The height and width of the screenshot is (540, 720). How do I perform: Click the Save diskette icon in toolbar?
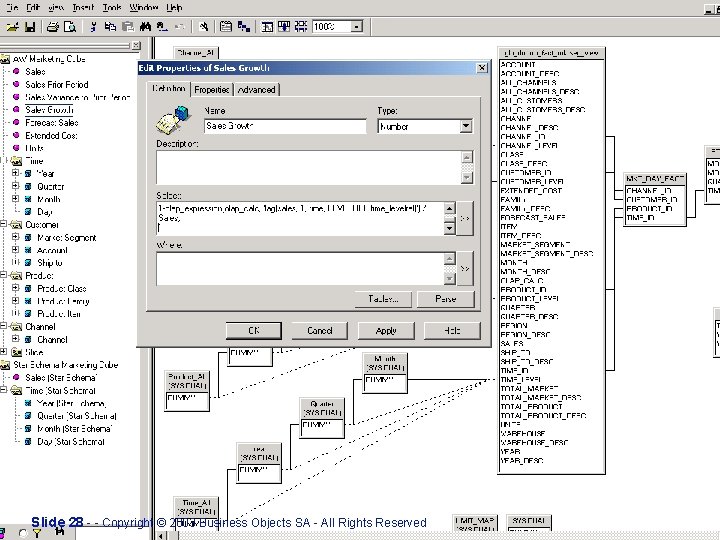click(30, 27)
